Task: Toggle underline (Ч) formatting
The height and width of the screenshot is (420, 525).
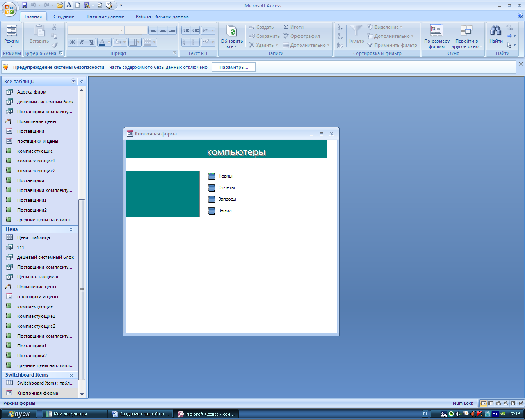Action: [91, 42]
